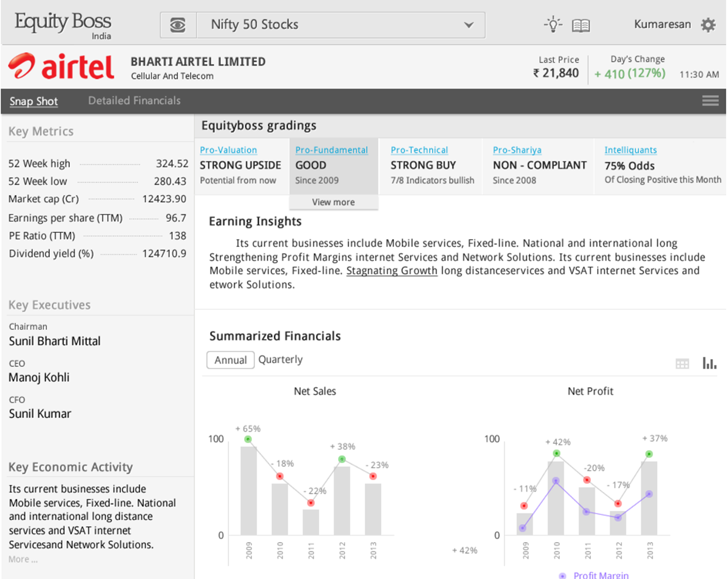This screenshot has height=579, width=728.
Task: Click the STRONG UPSIDE grading text
Action: click(240, 166)
